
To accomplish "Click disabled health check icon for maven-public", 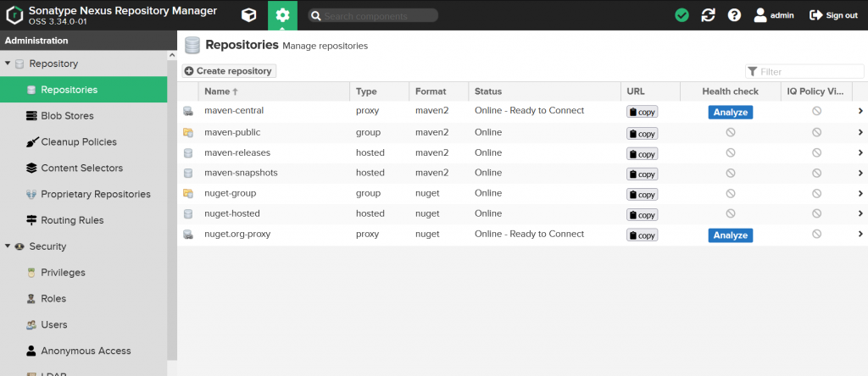I will pos(730,132).
